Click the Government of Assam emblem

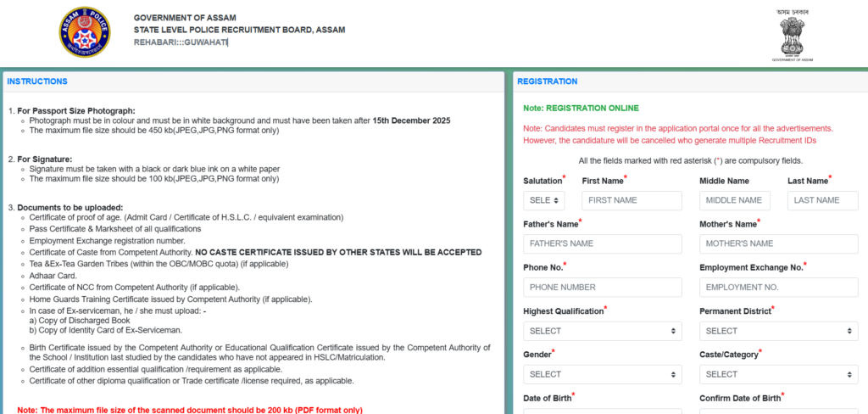coord(794,35)
